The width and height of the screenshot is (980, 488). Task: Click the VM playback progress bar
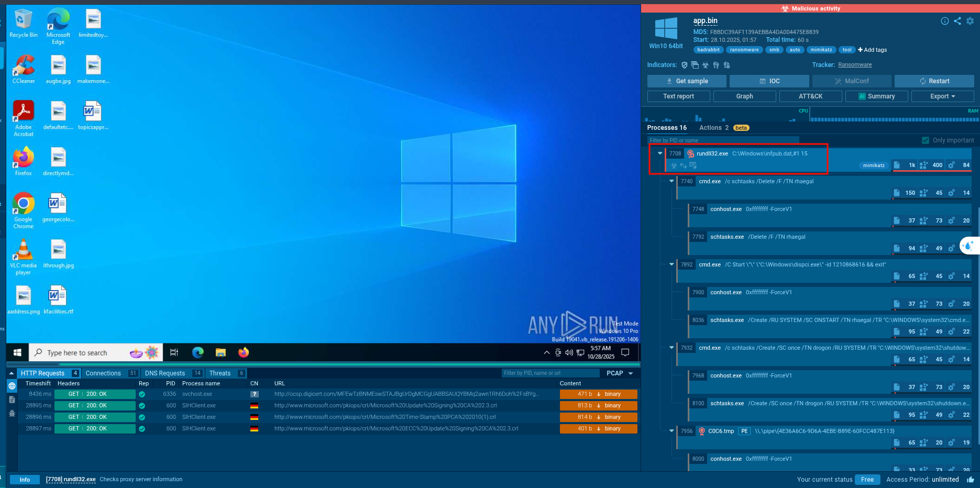tap(323, 364)
